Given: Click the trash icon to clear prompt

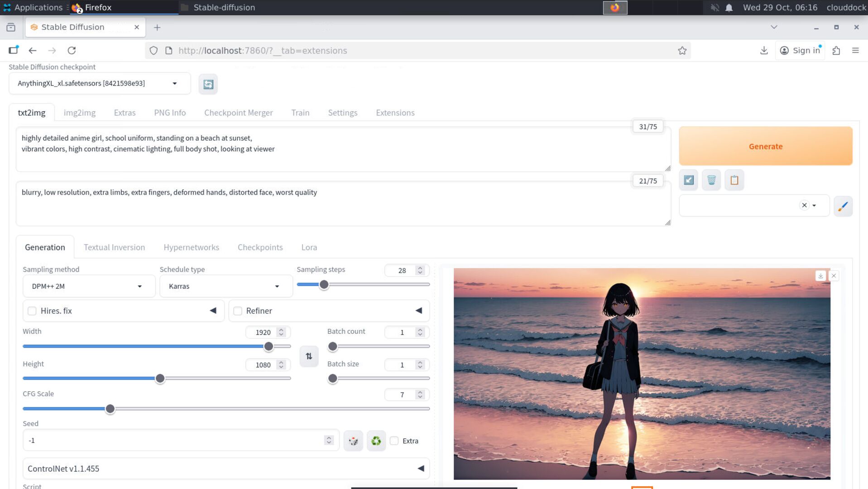Looking at the screenshot, I should tap(711, 180).
